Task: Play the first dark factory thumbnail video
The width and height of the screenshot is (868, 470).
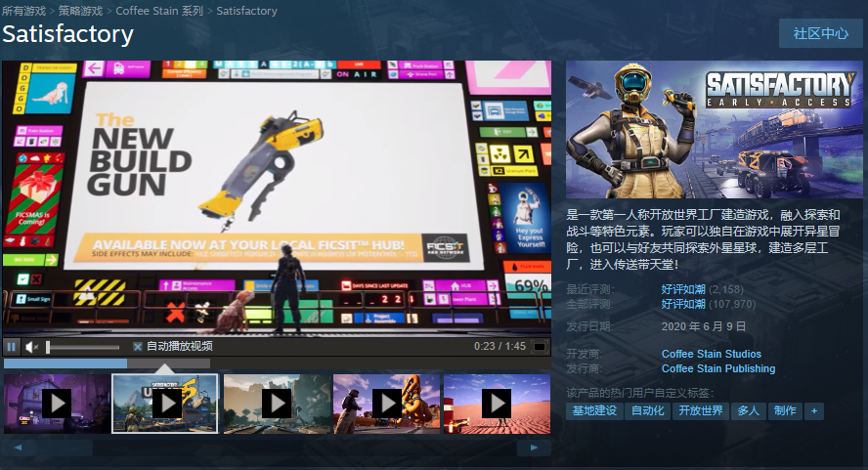Action: click(57, 404)
